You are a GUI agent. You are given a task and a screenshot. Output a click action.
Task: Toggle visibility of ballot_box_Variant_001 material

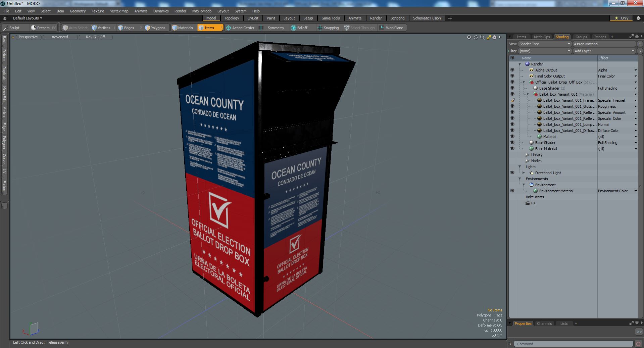[x=512, y=94]
